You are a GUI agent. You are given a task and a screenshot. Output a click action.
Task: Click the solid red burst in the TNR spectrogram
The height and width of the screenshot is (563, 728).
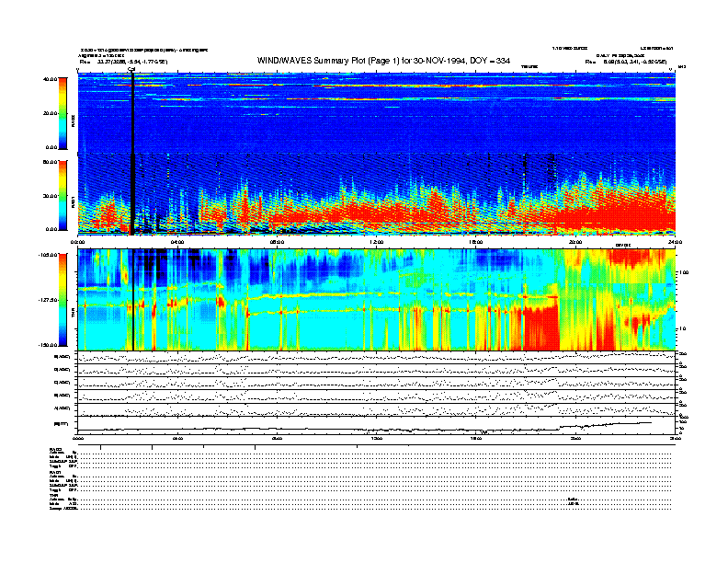point(540,327)
